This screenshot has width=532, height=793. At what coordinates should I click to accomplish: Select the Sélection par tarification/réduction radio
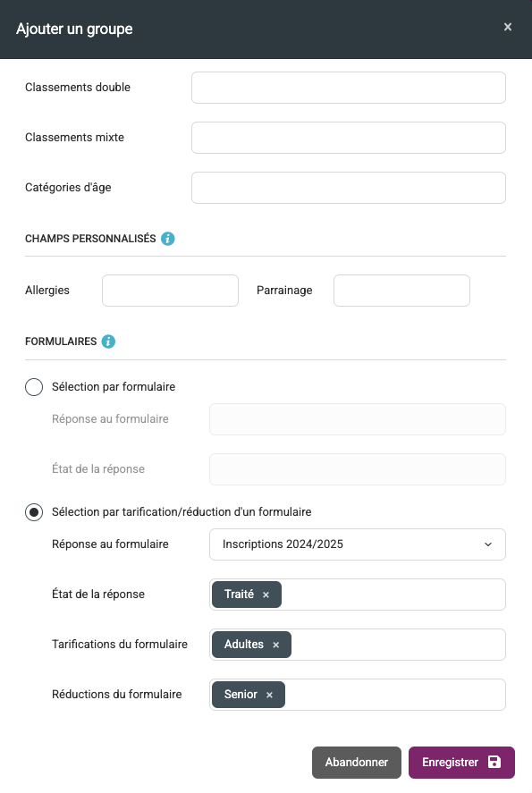(x=34, y=512)
